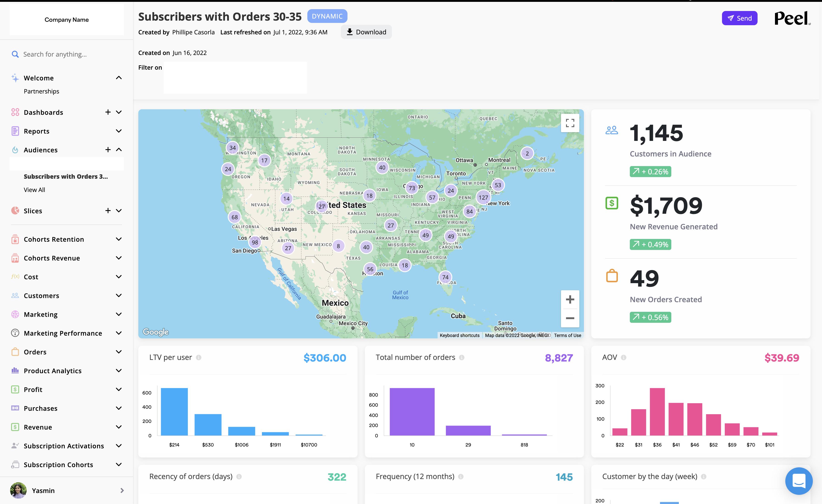Add a new dashboard with plus icon
Viewport: 822px width, 504px height.
108,112
